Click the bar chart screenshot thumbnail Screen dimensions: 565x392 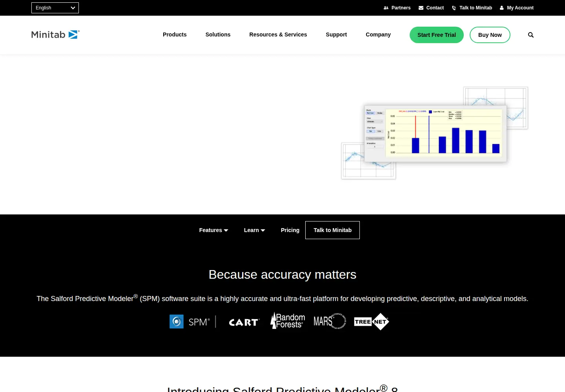point(436,133)
